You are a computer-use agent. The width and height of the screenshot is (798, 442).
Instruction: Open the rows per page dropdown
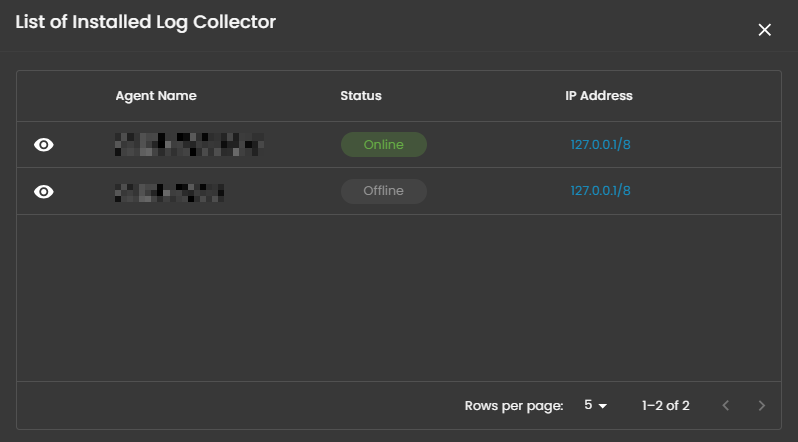pyautogui.click(x=596, y=406)
